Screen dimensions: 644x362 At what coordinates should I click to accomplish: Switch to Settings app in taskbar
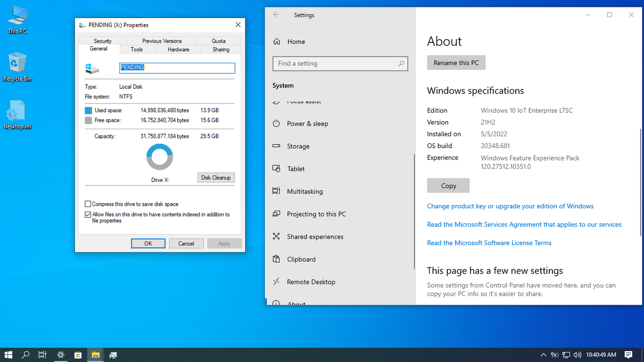tap(61, 355)
